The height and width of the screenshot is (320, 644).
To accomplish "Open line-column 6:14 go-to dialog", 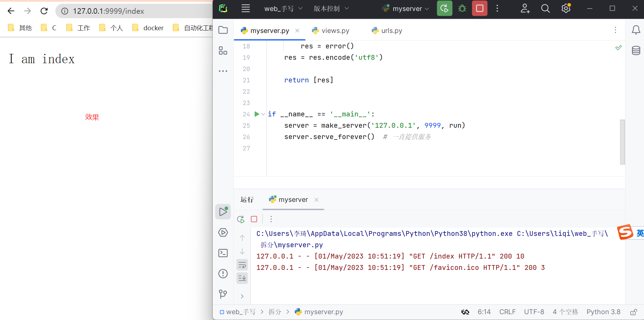I will click(x=484, y=312).
